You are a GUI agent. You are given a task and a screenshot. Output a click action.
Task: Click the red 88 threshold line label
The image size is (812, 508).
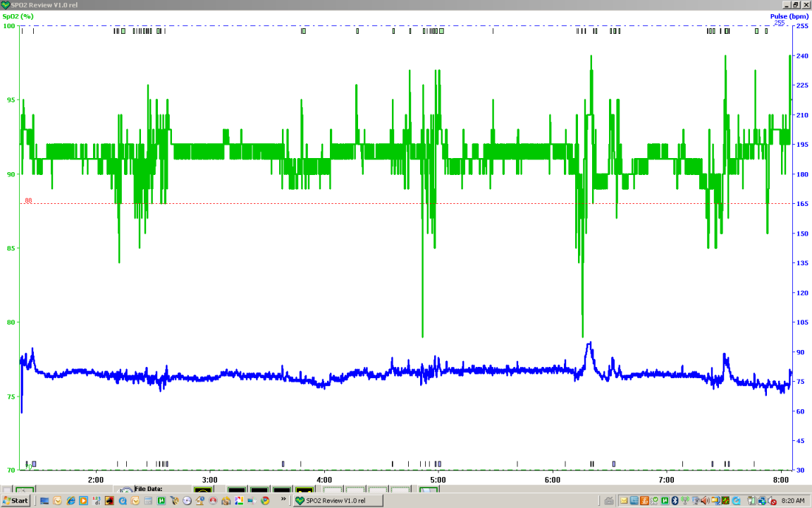pos(28,200)
